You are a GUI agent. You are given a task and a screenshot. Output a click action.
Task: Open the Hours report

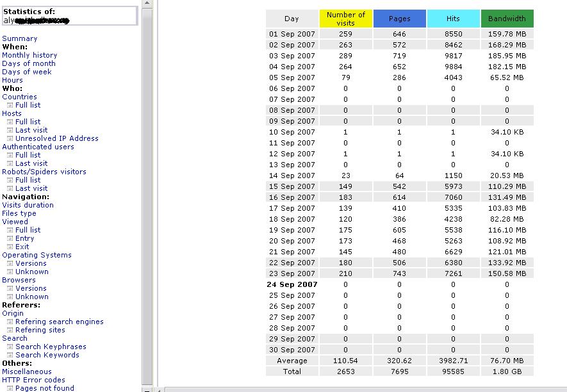[x=12, y=80]
